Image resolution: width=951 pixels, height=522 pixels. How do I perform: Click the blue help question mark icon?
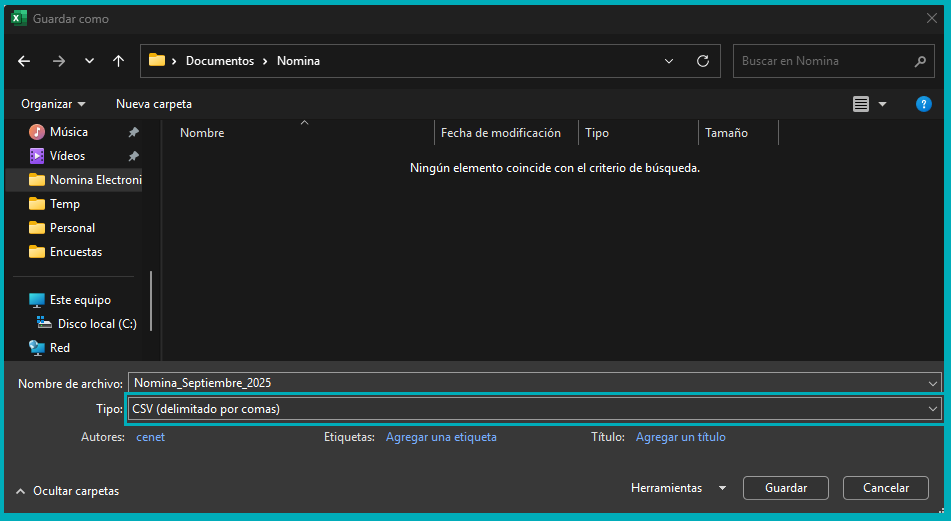coord(924,104)
